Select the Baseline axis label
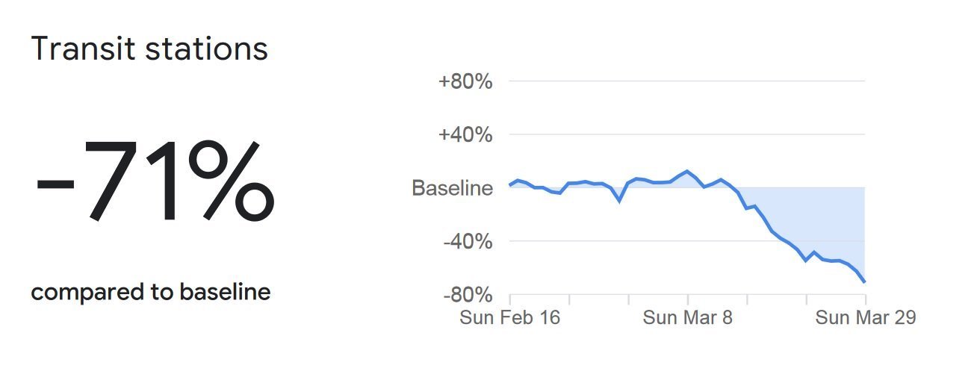 (452, 188)
